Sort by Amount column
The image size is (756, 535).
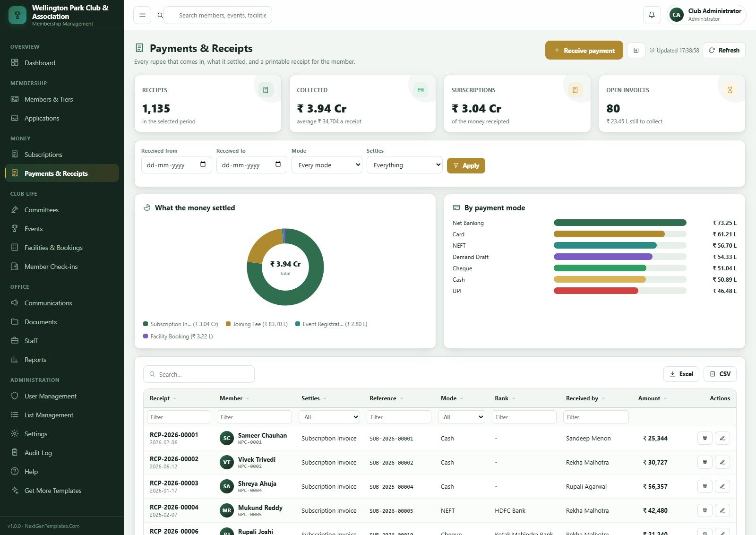coord(653,398)
